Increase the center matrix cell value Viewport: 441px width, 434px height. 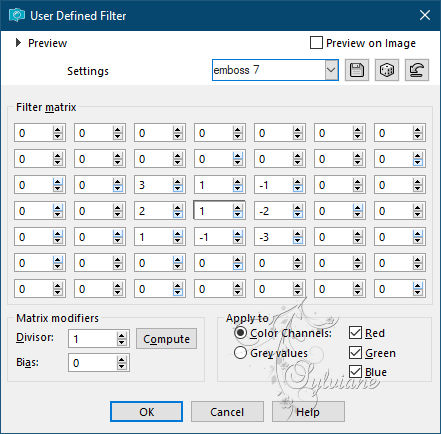tap(237, 208)
